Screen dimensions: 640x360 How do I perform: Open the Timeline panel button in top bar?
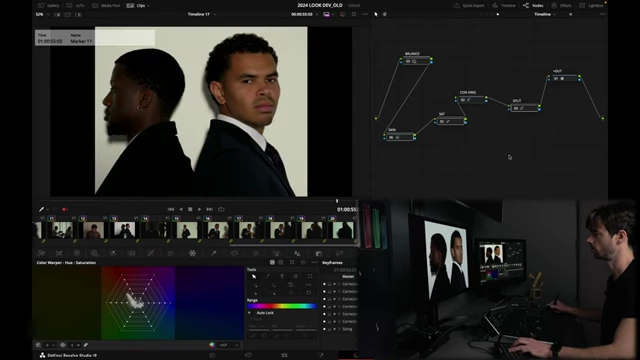pyautogui.click(x=504, y=5)
